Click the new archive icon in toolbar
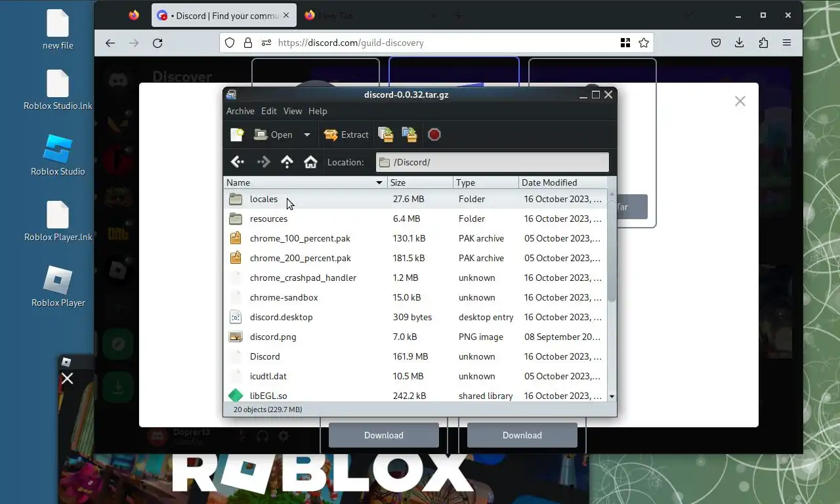Viewport: 840px width, 504px height. tap(237, 135)
